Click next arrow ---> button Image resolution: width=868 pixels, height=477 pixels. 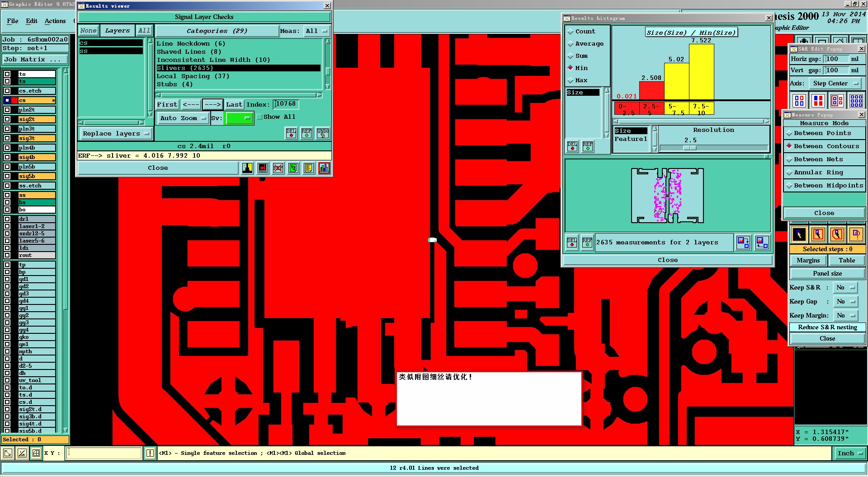[212, 105]
